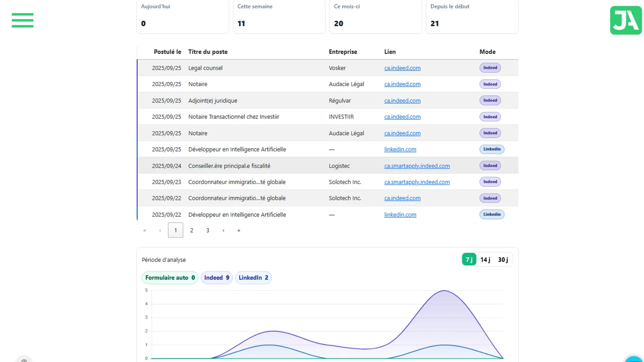
Task: Select page 3 in pagination
Action: click(x=208, y=230)
